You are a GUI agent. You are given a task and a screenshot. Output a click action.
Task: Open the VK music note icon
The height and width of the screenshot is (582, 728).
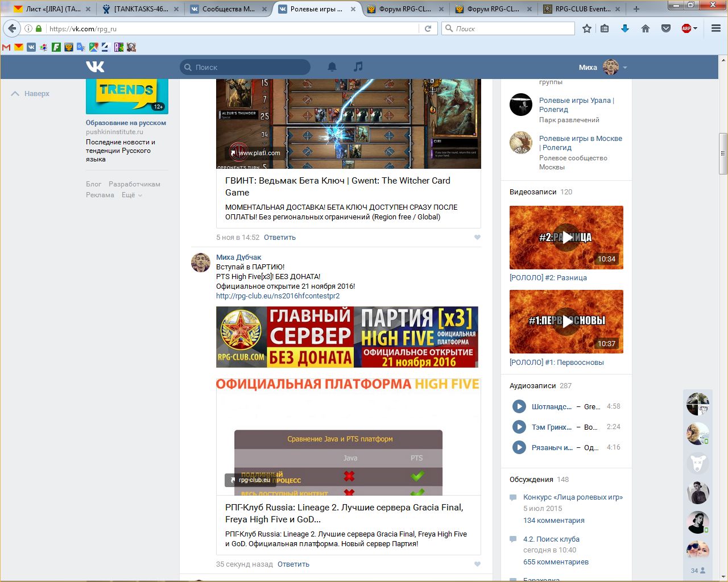coord(358,67)
